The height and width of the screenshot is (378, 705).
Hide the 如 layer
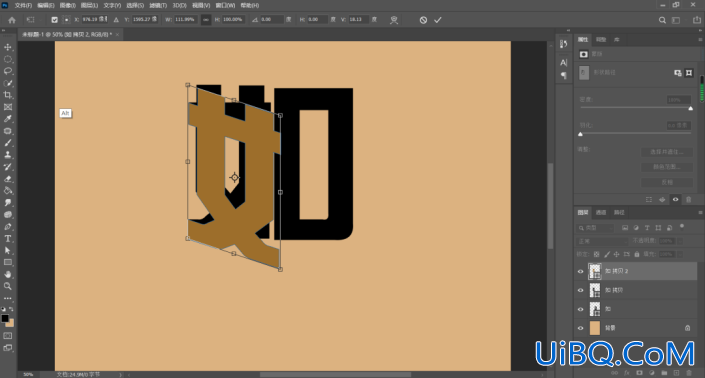(580, 309)
